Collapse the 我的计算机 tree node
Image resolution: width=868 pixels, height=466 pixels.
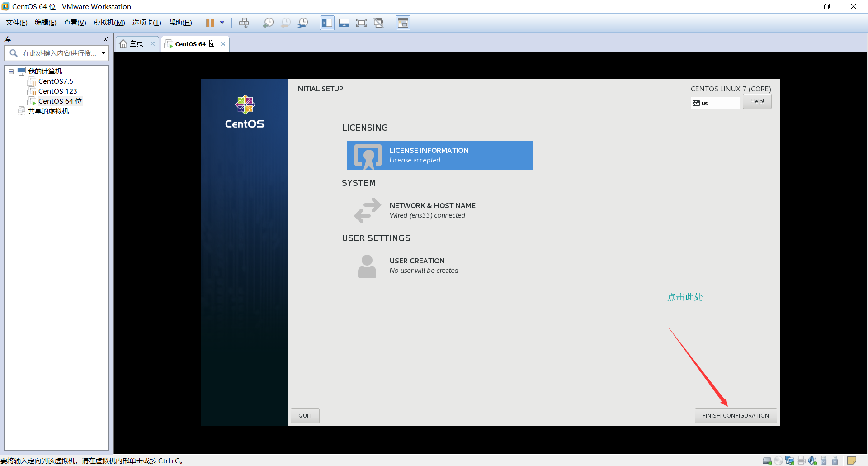(11, 71)
